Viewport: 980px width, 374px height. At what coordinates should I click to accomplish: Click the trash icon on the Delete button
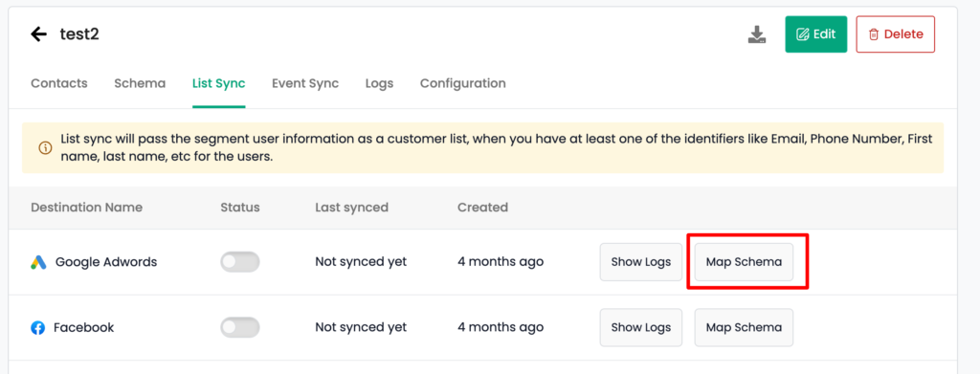pos(874,34)
